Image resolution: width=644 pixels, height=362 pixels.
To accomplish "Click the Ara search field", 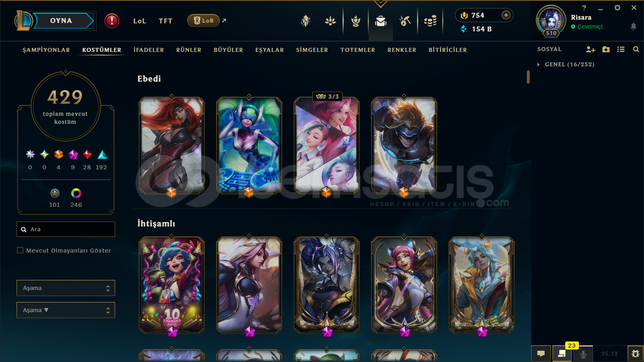I will [x=66, y=229].
